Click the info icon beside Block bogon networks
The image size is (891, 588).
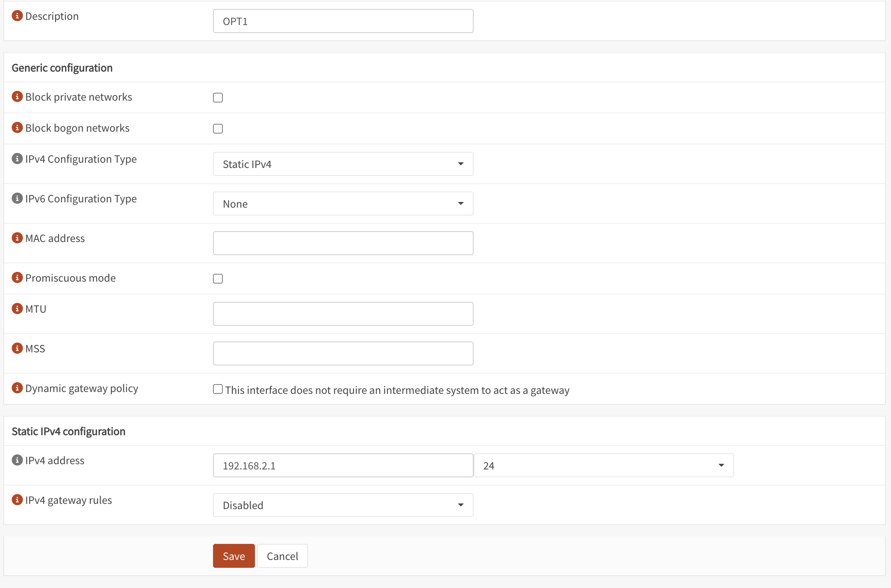click(x=17, y=128)
